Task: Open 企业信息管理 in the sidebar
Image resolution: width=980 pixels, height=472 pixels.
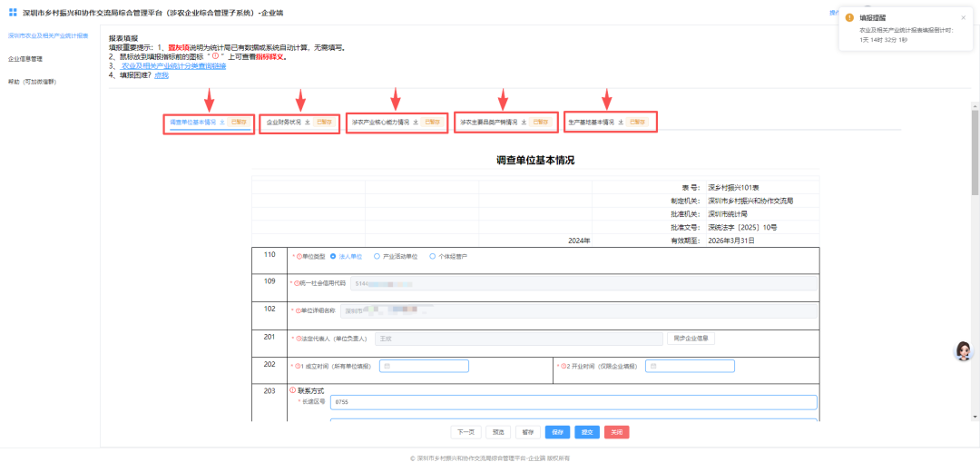Action: 25,59
